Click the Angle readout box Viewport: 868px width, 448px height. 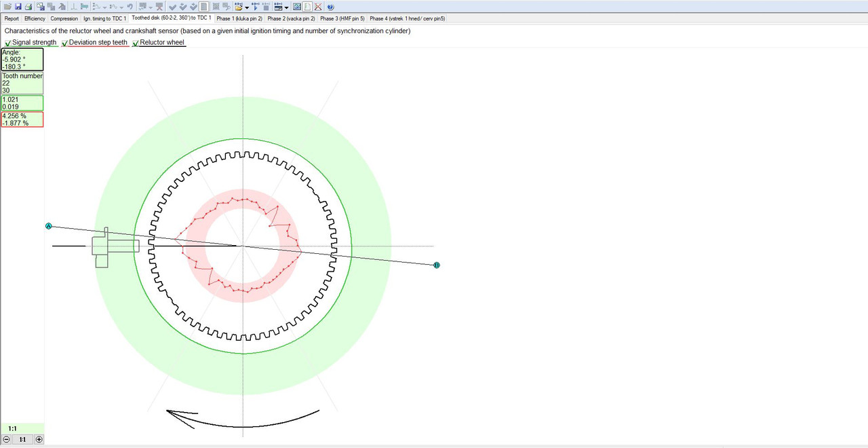[x=22, y=60]
